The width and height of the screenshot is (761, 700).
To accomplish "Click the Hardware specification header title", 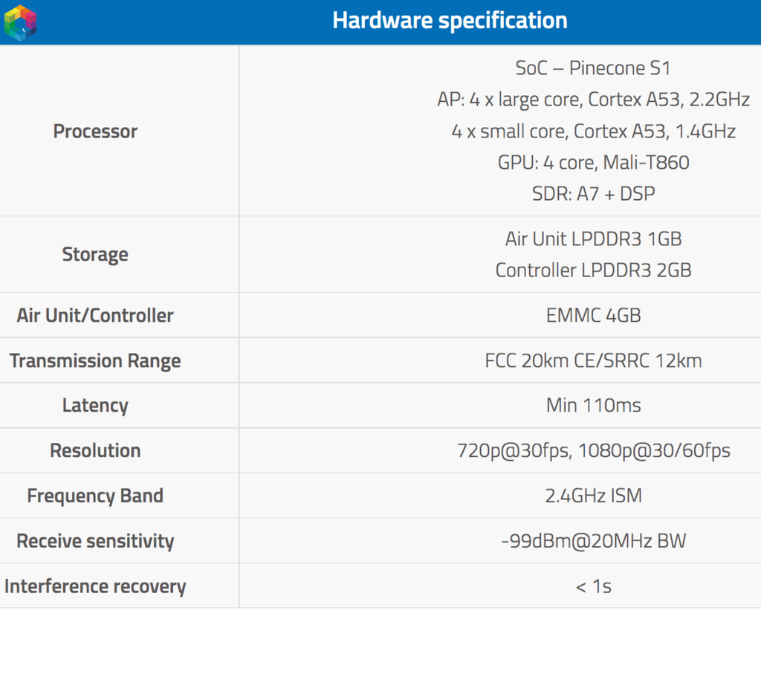I will pyautogui.click(x=450, y=20).
